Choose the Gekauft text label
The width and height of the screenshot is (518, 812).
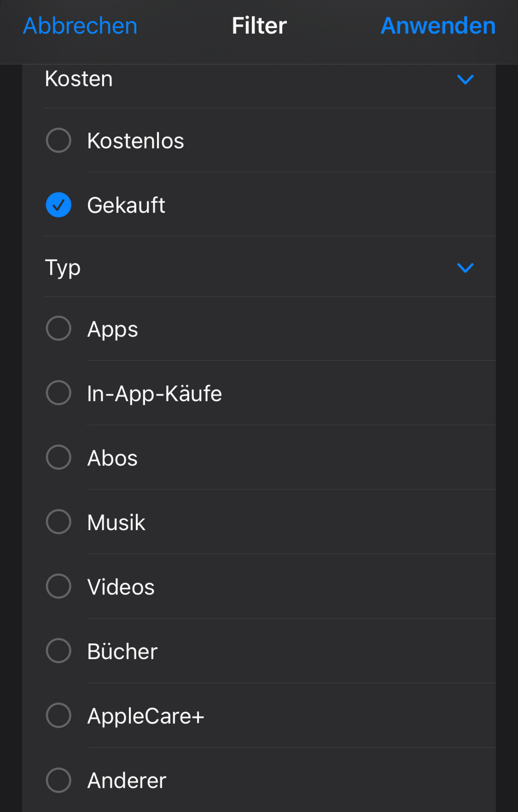(126, 205)
